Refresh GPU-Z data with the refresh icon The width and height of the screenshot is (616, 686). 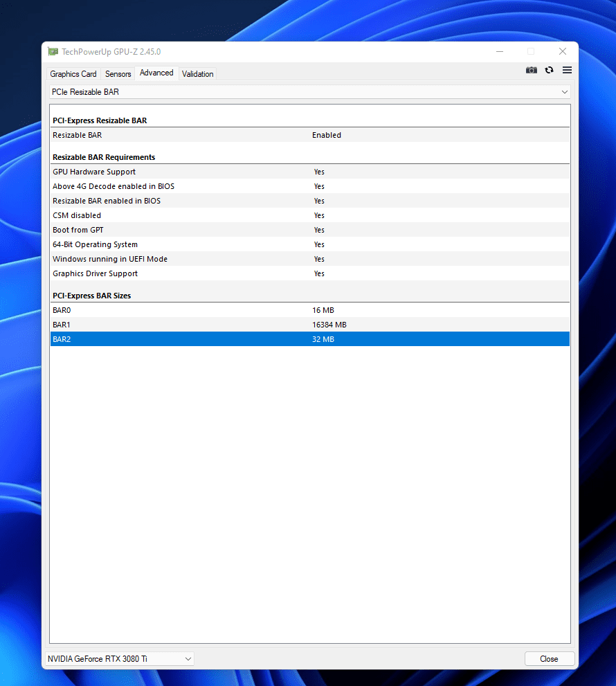click(549, 70)
